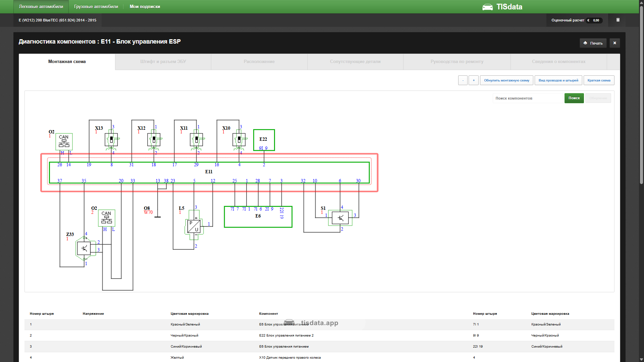
Task: Click the X13 wheel sensor symbol
Action: 111,139
